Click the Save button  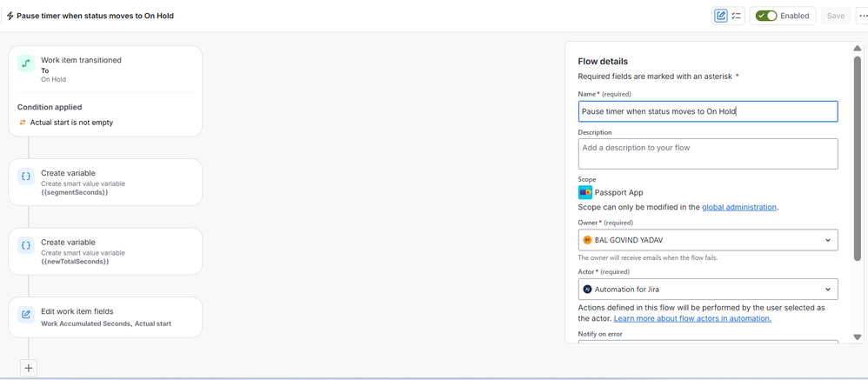(835, 16)
